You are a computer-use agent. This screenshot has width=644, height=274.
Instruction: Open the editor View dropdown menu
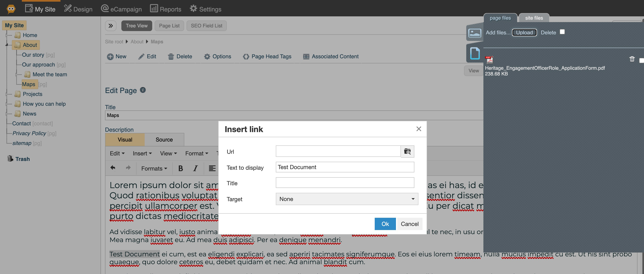pos(168,153)
